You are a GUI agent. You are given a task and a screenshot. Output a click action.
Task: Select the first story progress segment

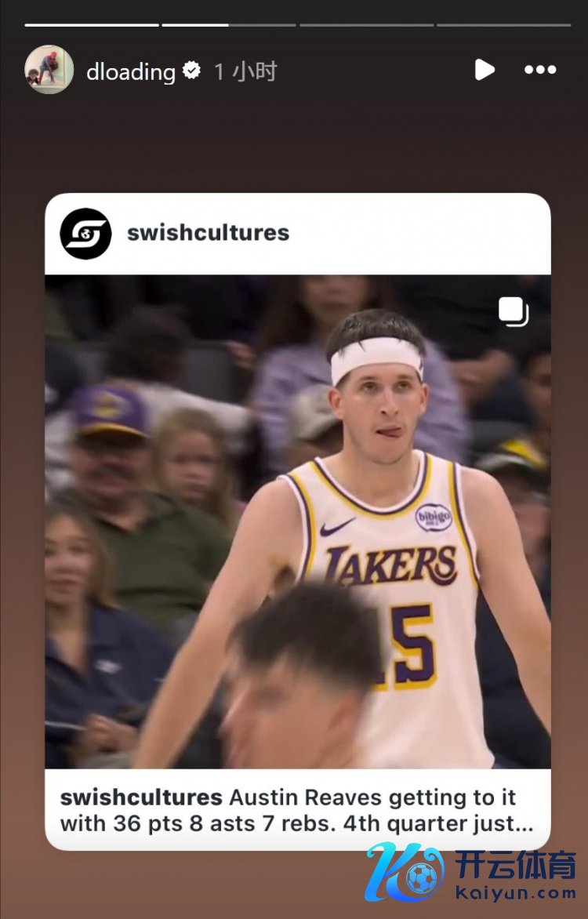pyautogui.click(x=92, y=25)
